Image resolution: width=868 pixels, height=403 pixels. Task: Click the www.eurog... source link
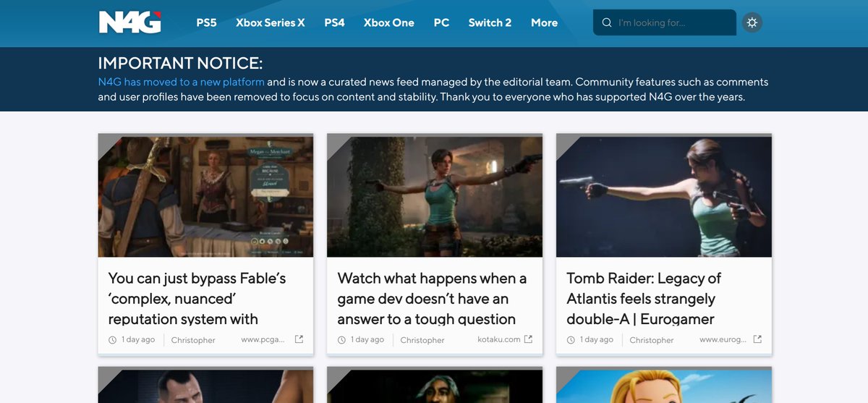tap(722, 339)
